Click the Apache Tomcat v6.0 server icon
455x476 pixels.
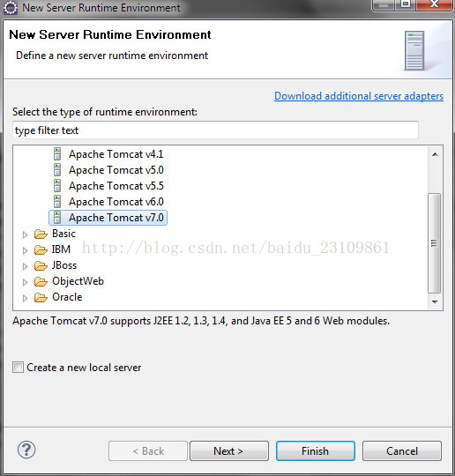tap(57, 201)
